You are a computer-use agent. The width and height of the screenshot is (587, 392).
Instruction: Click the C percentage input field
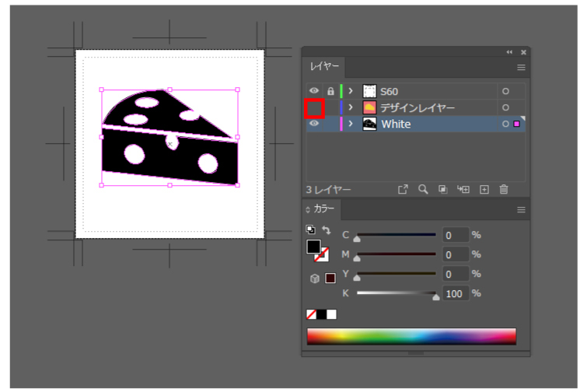tap(456, 235)
